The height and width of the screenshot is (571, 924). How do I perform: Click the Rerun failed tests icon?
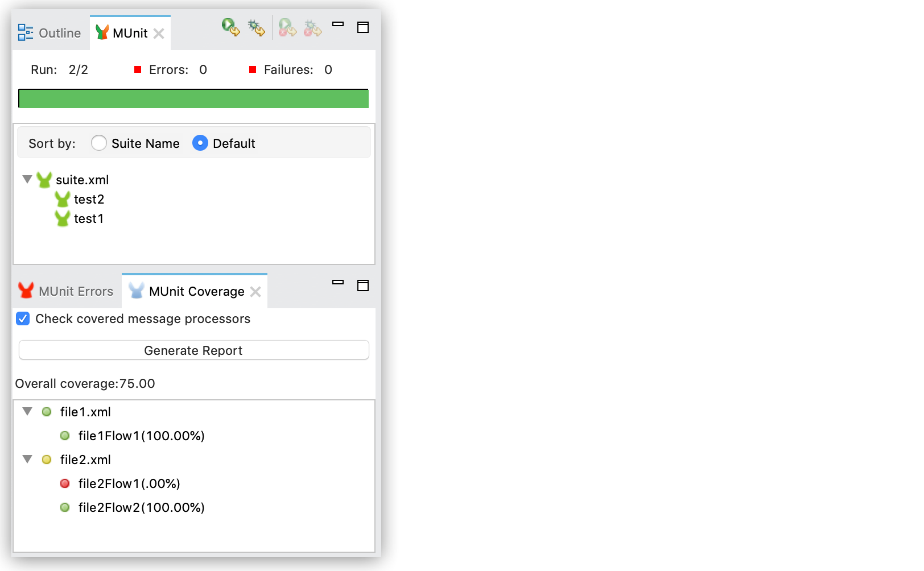pyautogui.click(x=287, y=27)
